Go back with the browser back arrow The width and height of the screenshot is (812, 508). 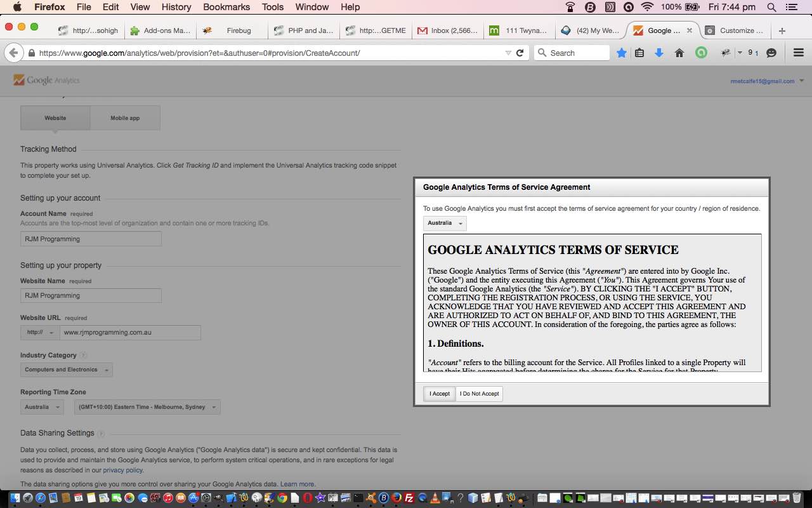pos(13,53)
